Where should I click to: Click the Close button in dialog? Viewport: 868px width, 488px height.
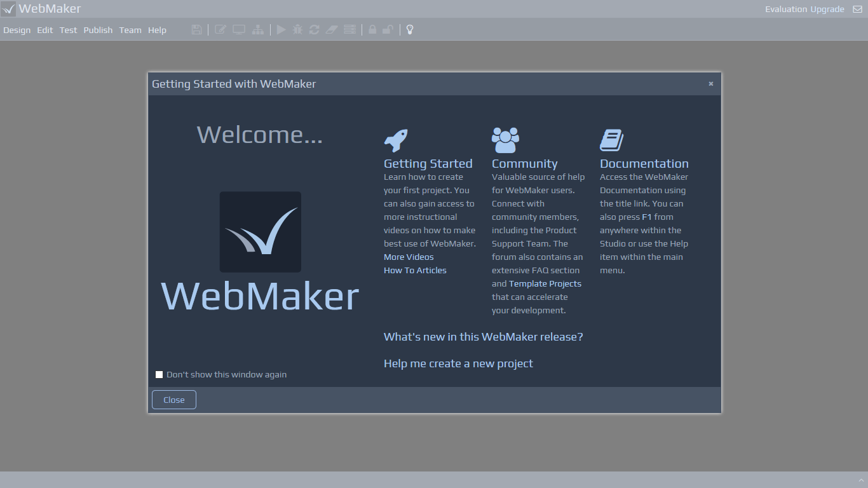(174, 400)
